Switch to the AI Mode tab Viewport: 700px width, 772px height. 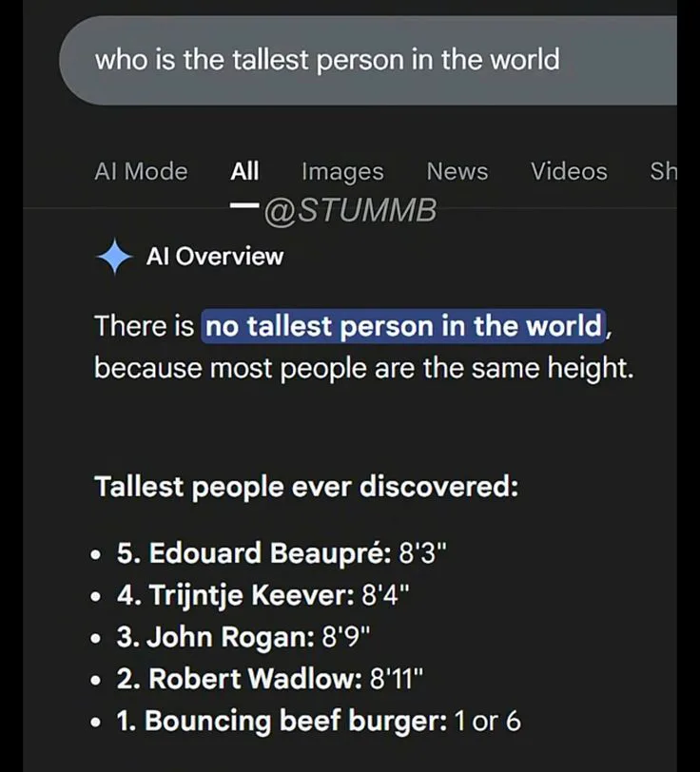click(141, 171)
